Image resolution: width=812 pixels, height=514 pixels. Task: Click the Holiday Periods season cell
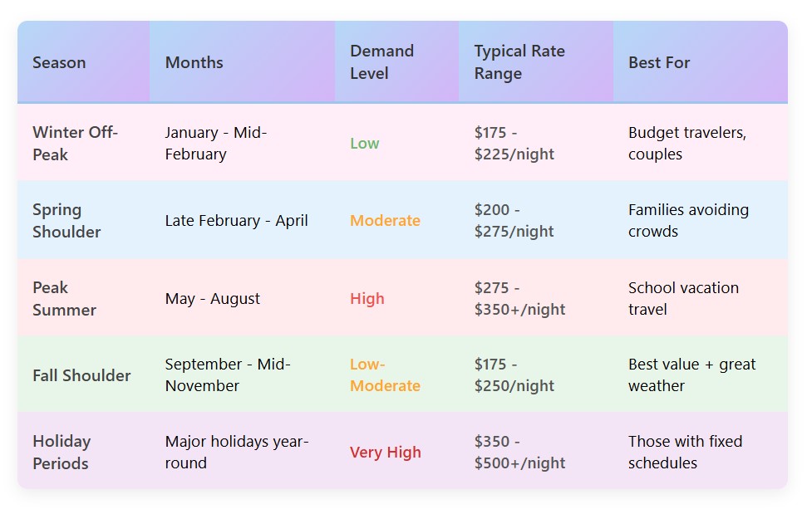[62, 452]
